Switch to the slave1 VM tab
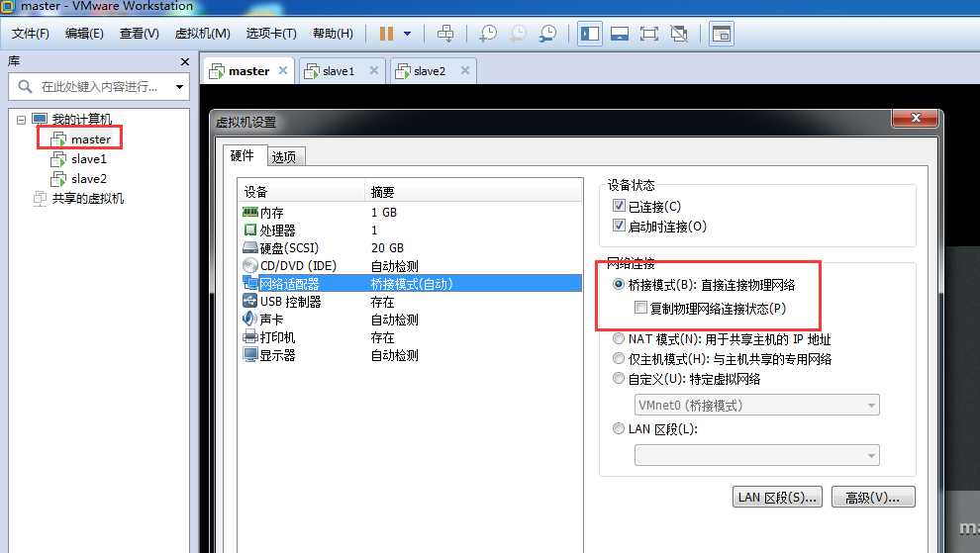The height and width of the screenshot is (553, 980). tap(339, 71)
